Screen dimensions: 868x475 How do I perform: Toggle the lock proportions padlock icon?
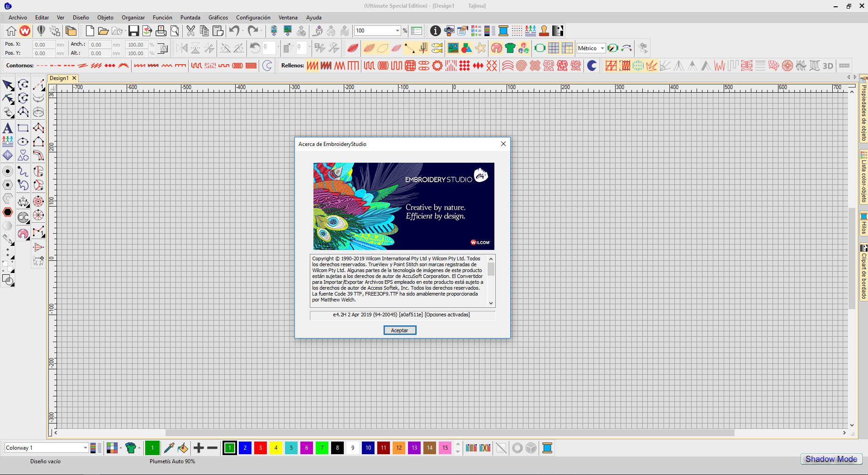tap(163, 49)
